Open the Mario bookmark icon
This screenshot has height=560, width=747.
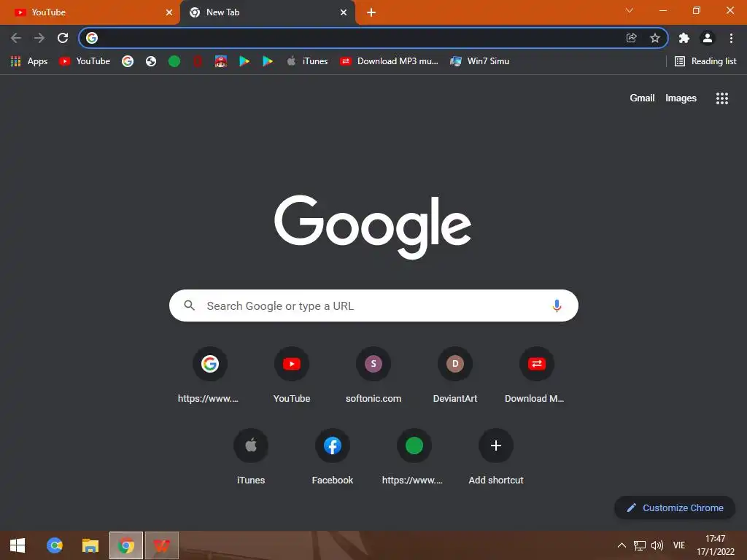tap(220, 61)
